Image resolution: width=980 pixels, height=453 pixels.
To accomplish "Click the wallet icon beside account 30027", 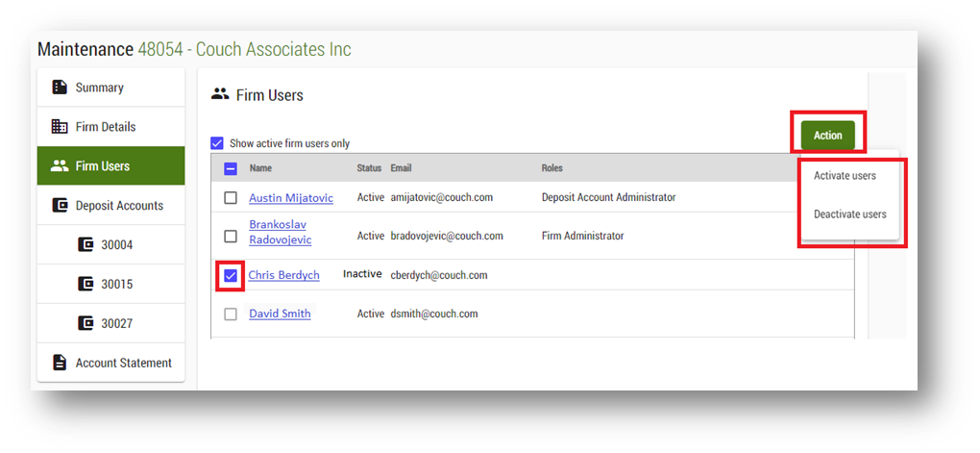I will click(x=86, y=324).
